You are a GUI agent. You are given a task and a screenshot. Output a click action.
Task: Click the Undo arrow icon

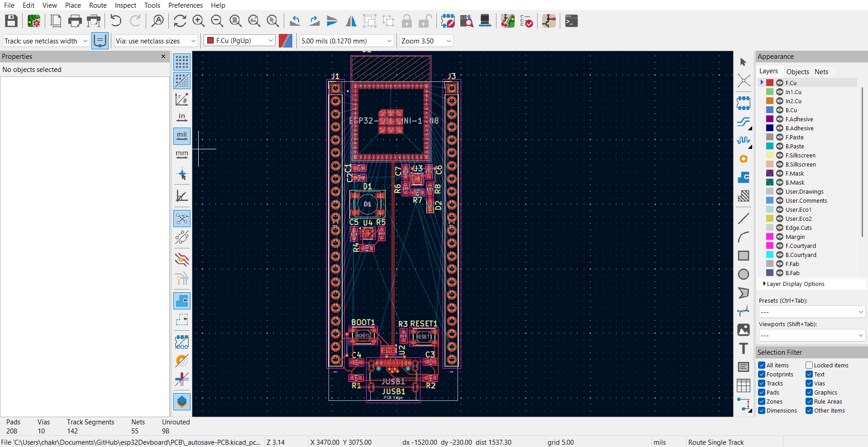click(x=116, y=21)
